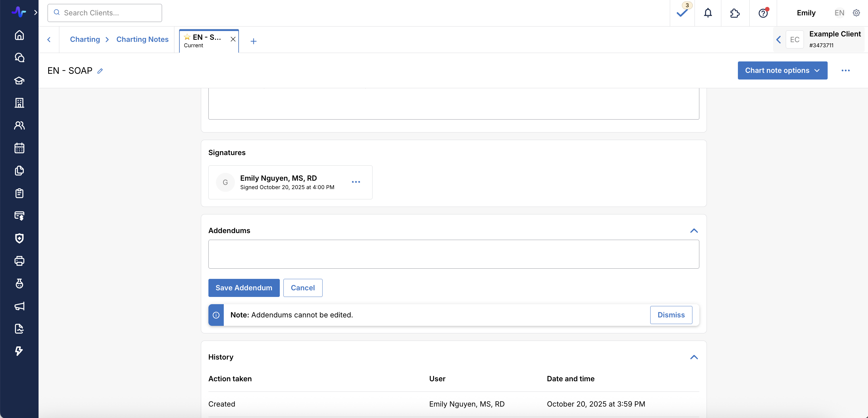
Task: Open the settings gear icon
Action: point(856,13)
